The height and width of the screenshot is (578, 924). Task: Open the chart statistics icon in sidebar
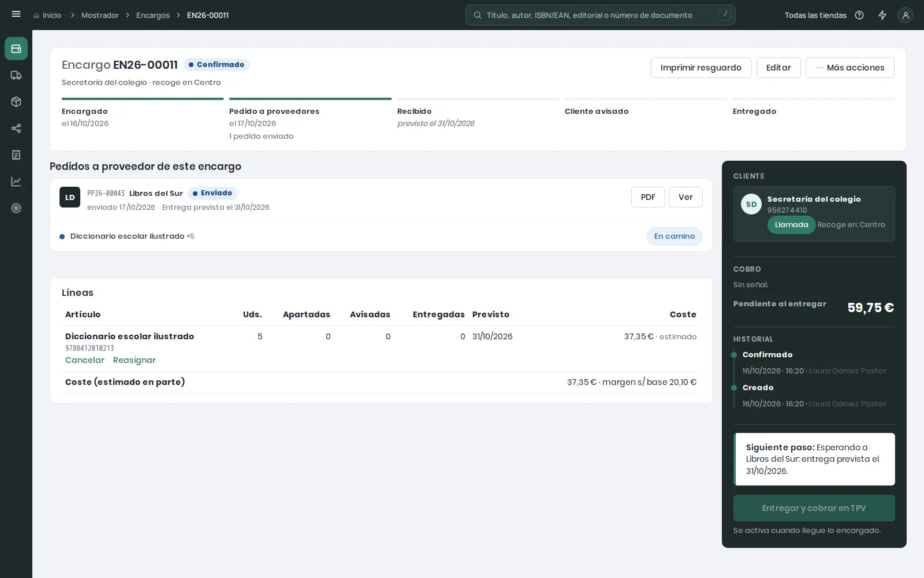point(16,181)
